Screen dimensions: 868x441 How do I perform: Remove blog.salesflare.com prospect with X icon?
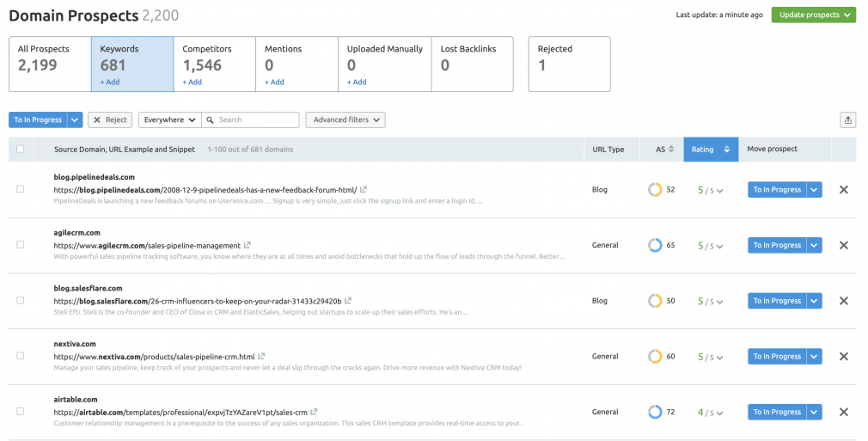(844, 301)
